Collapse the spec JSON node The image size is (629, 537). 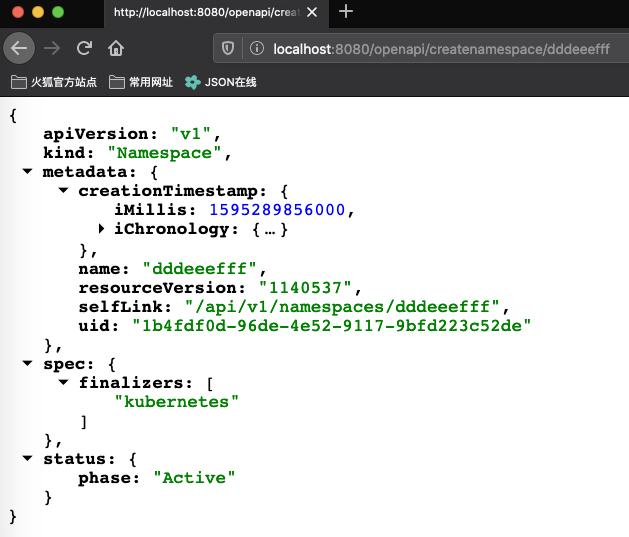click(x=28, y=364)
